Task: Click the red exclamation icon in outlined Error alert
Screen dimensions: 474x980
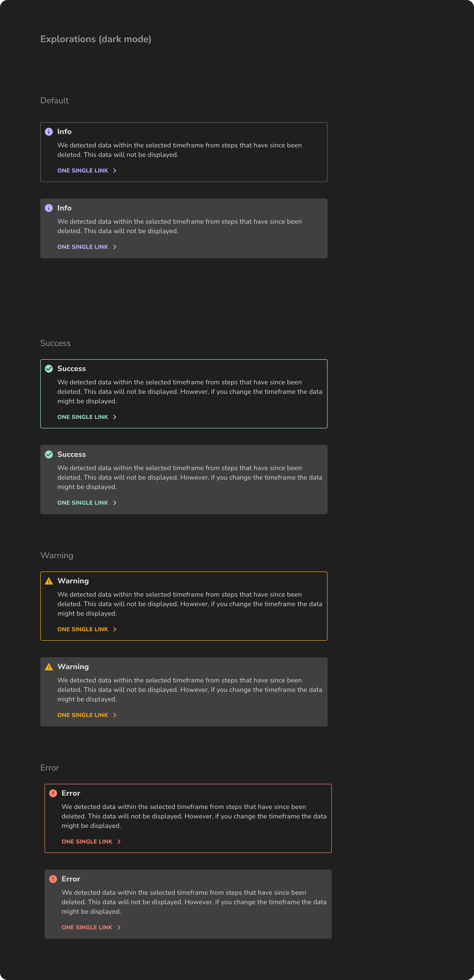Action: point(53,793)
